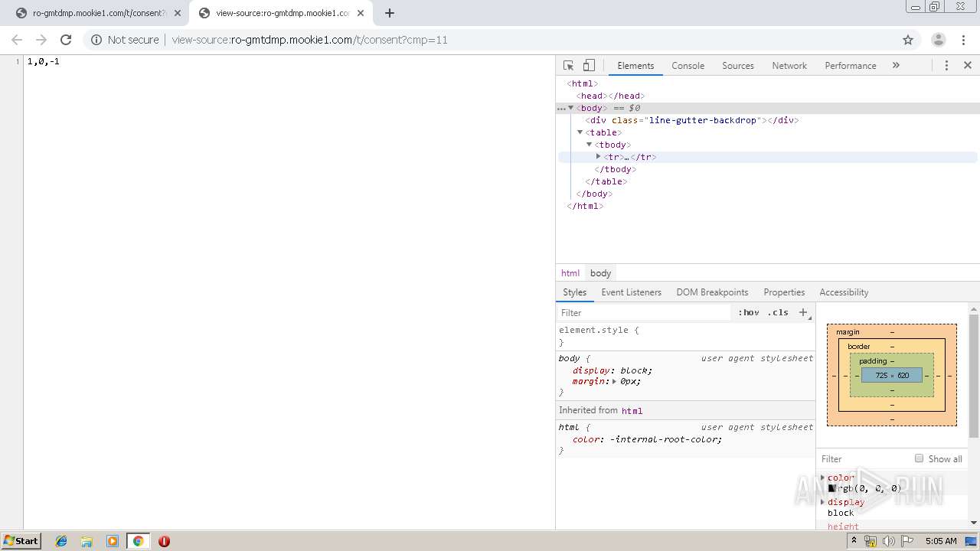Select the Accessibility subtab
The width and height of the screenshot is (980, 551).
tap(844, 292)
